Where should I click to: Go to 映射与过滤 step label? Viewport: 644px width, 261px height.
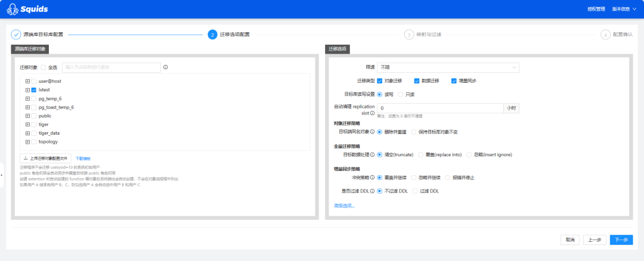429,35
